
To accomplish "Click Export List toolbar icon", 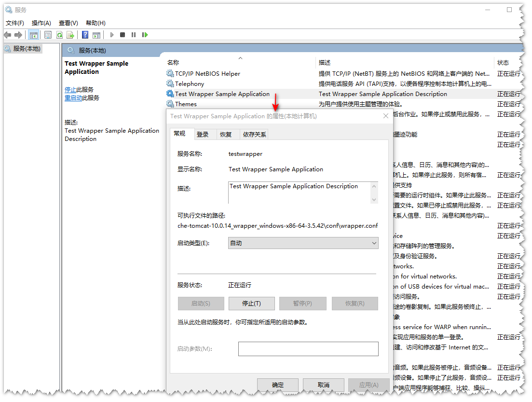I will click(70, 35).
